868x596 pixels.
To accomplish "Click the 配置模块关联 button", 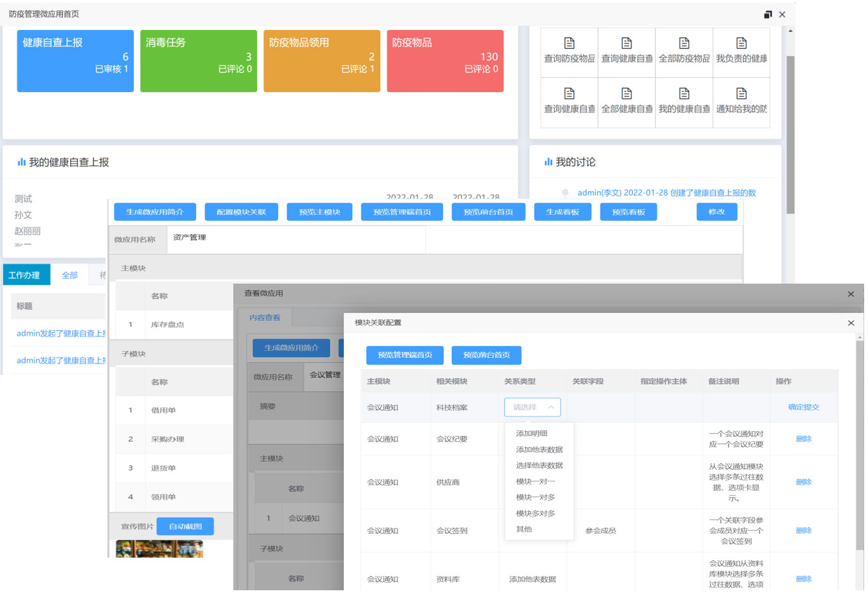I will click(x=241, y=212).
